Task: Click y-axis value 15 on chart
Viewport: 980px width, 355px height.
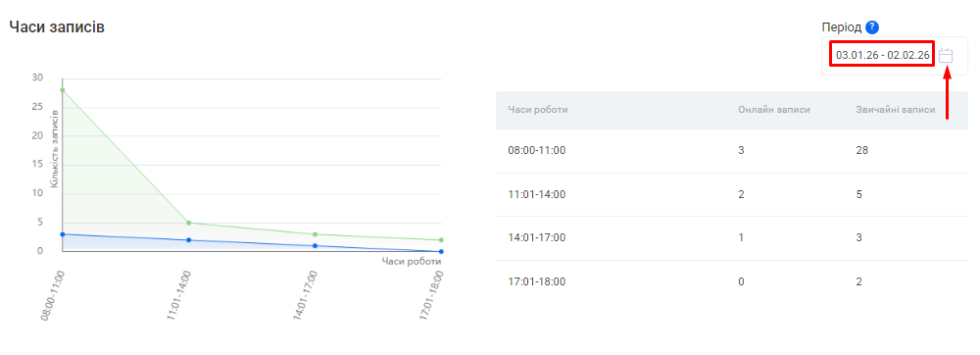Action: pyautogui.click(x=37, y=165)
